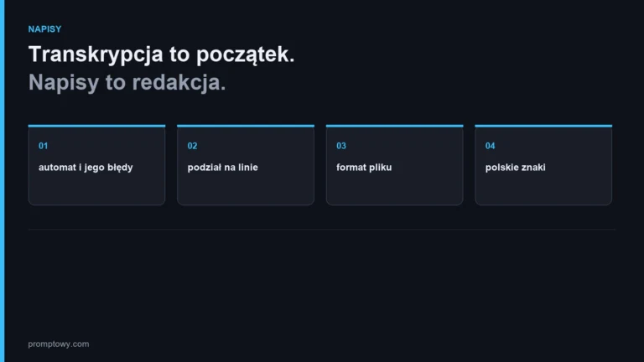Click the 'format pliku' title
Screen dimensions: 644x362
[x=364, y=168]
